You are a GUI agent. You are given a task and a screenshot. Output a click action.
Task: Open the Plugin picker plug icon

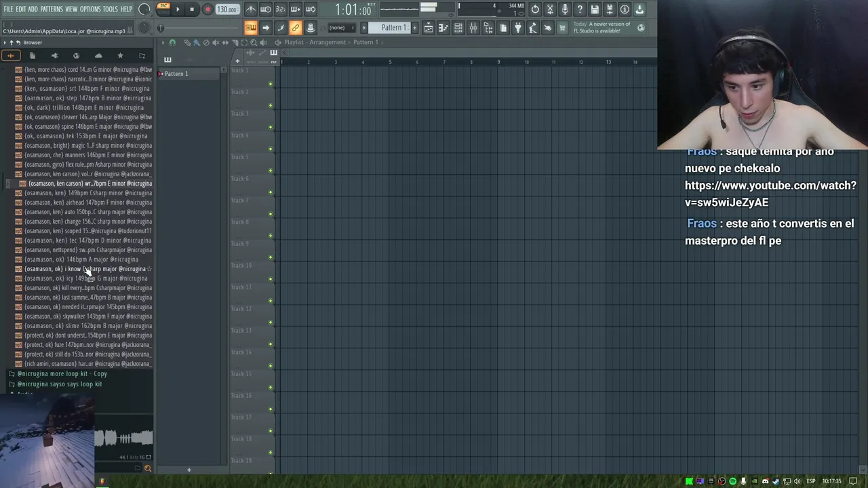(x=518, y=28)
